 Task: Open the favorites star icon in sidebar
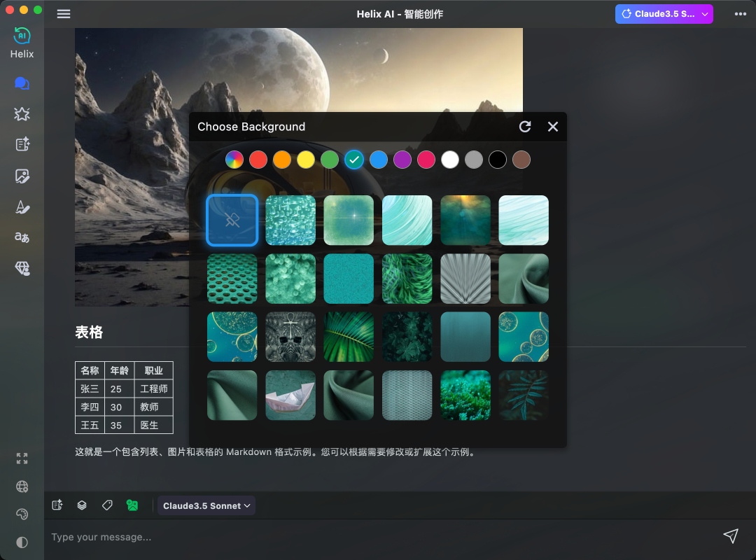pyautogui.click(x=22, y=114)
